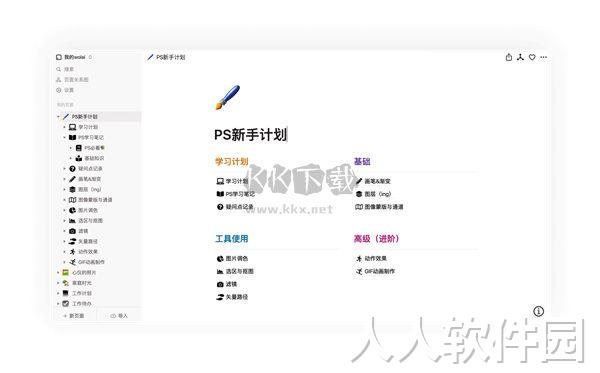Click the orange 学习计划 heading
Viewport: 600px width, 373px height.
pyautogui.click(x=232, y=161)
